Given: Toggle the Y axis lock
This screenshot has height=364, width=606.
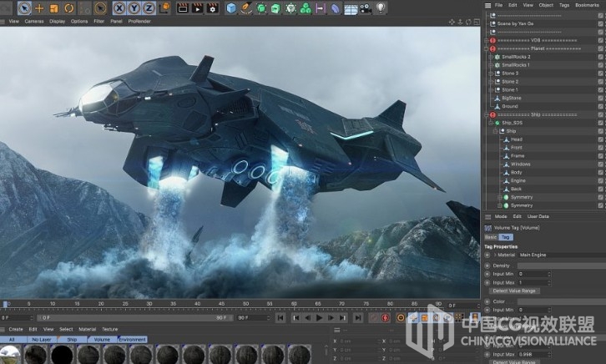Looking at the screenshot, I should (134, 8).
